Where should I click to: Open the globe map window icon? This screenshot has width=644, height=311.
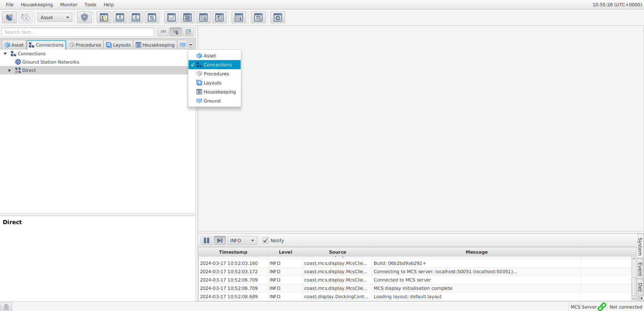coord(219,17)
